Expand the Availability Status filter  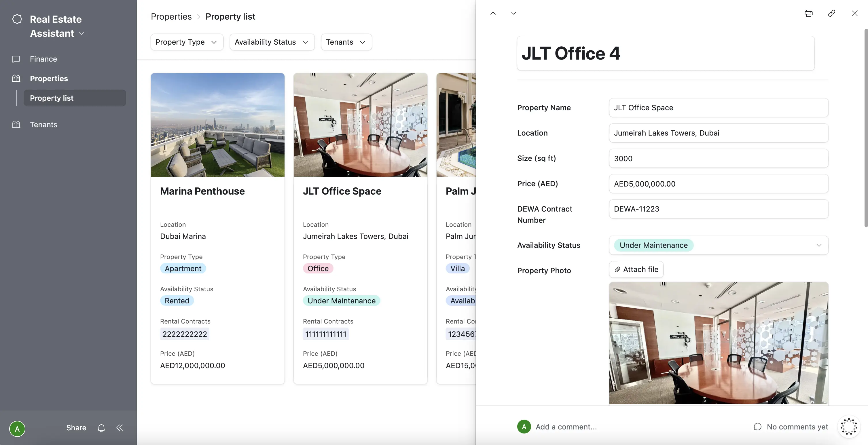coord(272,42)
